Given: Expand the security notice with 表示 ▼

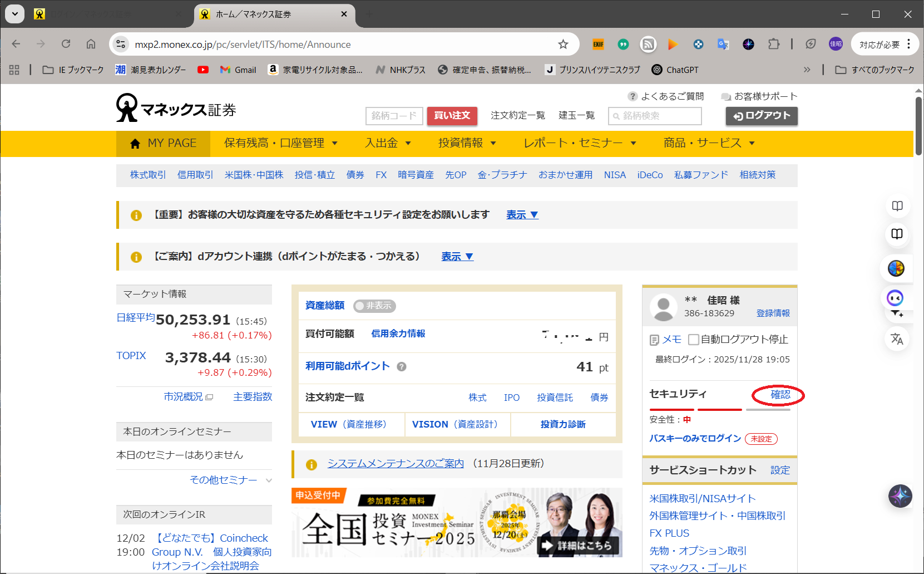Looking at the screenshot, I should (522, 215).
